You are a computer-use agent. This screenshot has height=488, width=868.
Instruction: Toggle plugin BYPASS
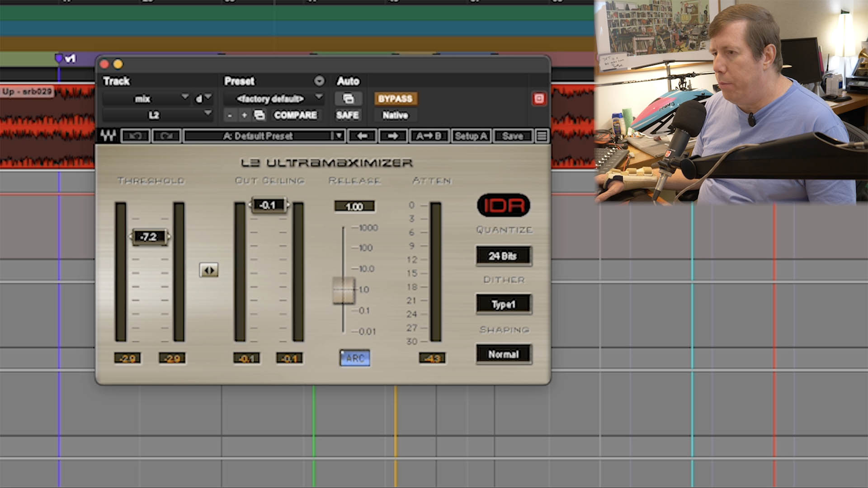(395, 99)
